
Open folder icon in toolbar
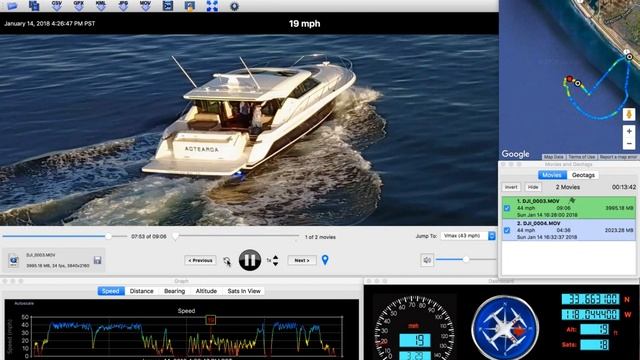[x=12, y=6]
